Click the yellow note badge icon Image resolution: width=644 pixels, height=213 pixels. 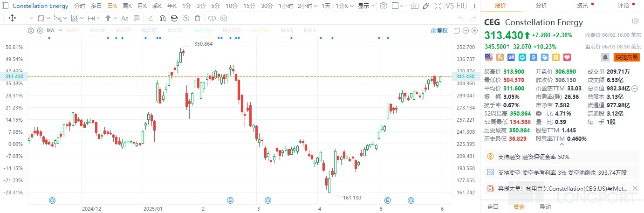coord(555,57)
